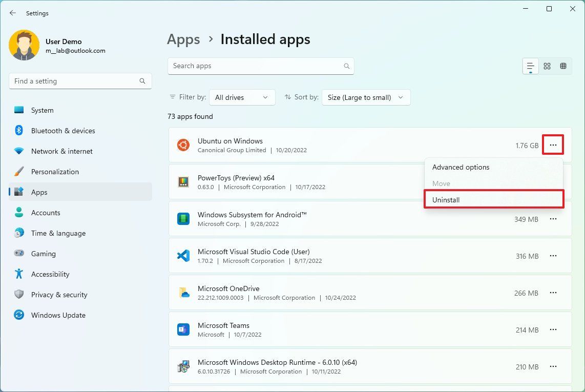Open the Apps breadcrumb link

click(183, 39)
